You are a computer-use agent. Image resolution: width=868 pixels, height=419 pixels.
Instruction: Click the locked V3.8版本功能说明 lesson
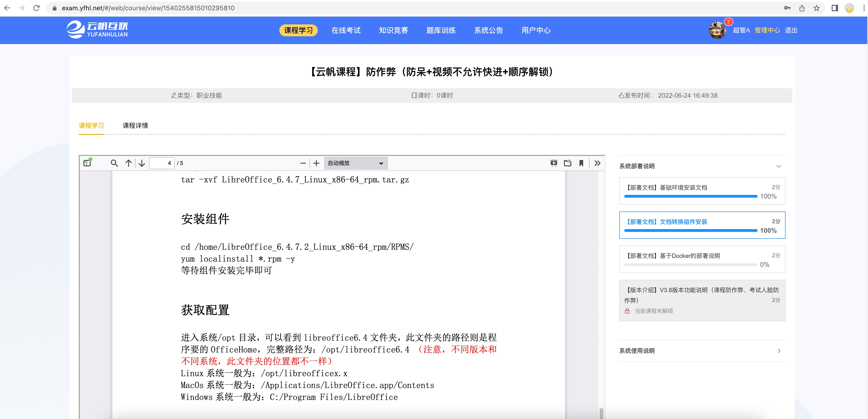[x=702, y=300]
